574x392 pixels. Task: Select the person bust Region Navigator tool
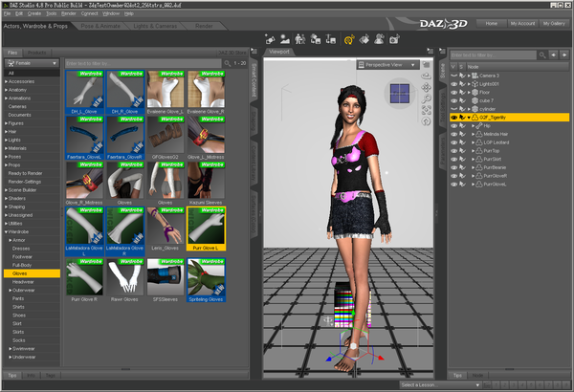coord(379,39)
